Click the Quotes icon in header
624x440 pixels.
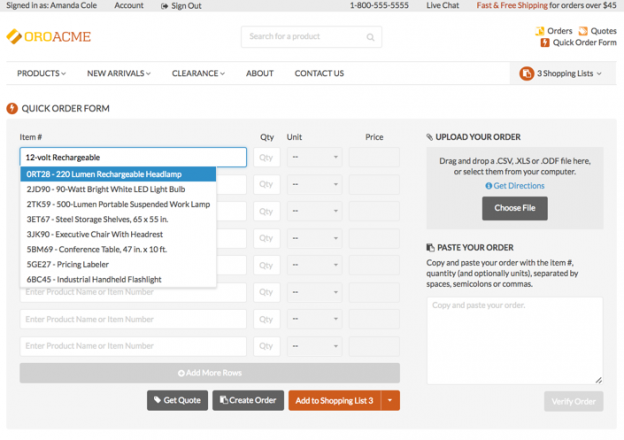[x=583, y=31]
